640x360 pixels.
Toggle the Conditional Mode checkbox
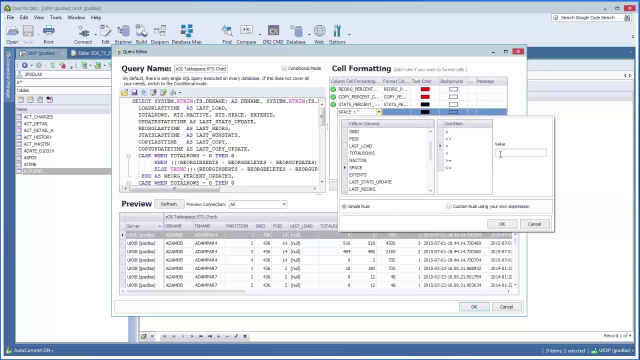pos(284,68)
